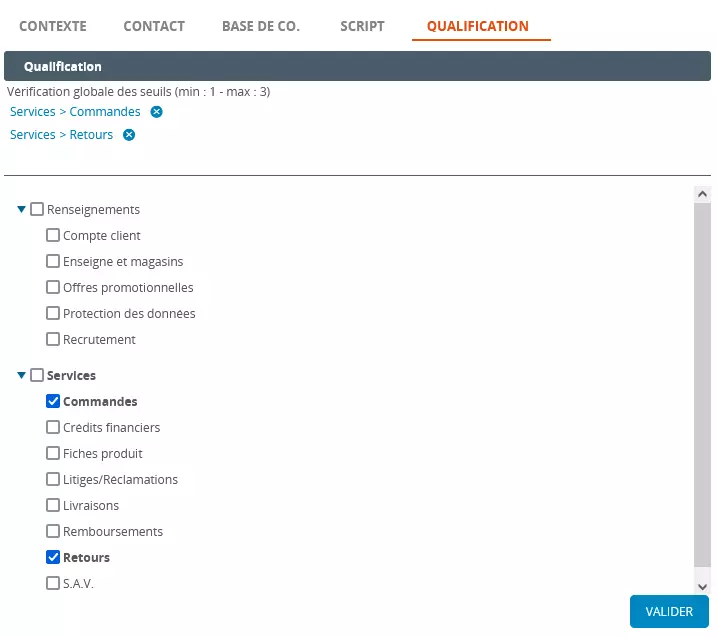Uncheck the Commandes checkbox
This screenshot has height=637, width=718.
(x=53, y=402)
